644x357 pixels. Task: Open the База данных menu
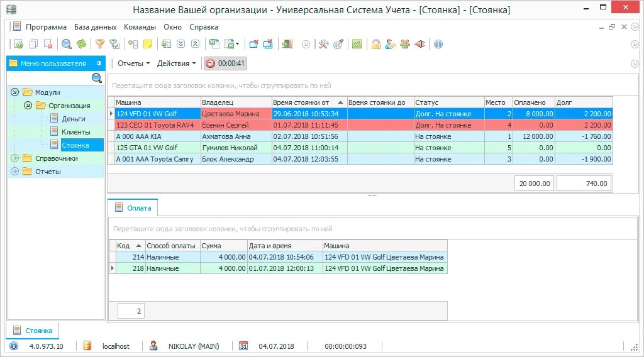click(x=96, y=27)
